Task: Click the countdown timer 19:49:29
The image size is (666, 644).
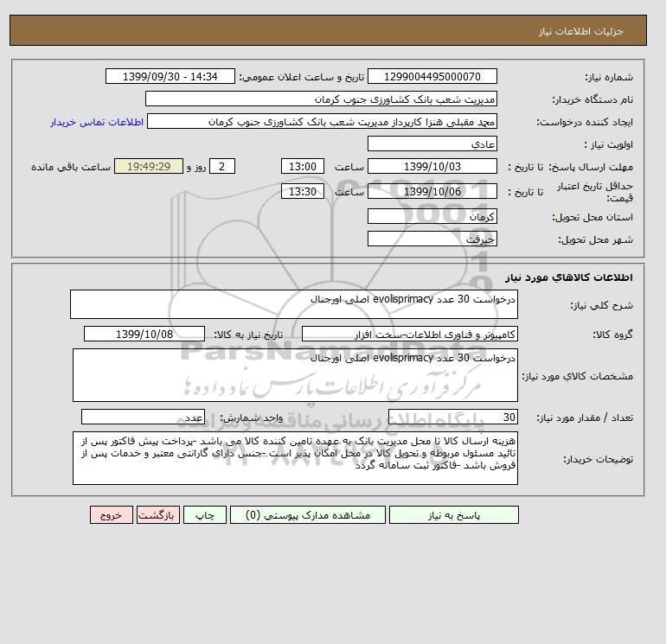Action: (x=149, y=167)
